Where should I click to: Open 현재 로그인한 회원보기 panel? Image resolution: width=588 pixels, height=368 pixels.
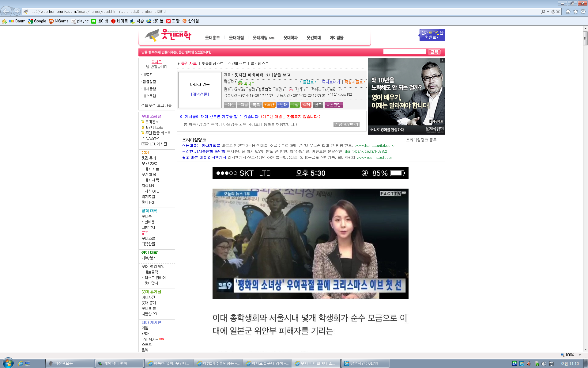[x=432, y=35]
